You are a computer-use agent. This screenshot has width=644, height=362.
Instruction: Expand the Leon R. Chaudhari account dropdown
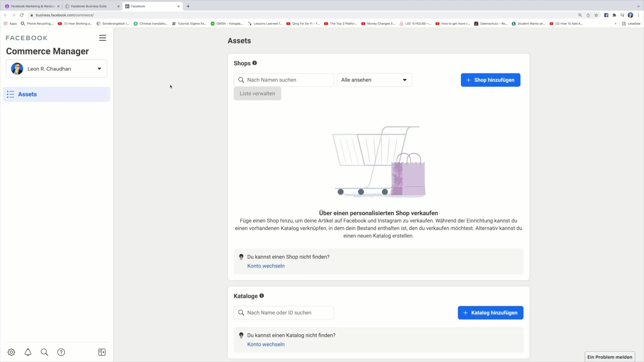pos(99,69)
